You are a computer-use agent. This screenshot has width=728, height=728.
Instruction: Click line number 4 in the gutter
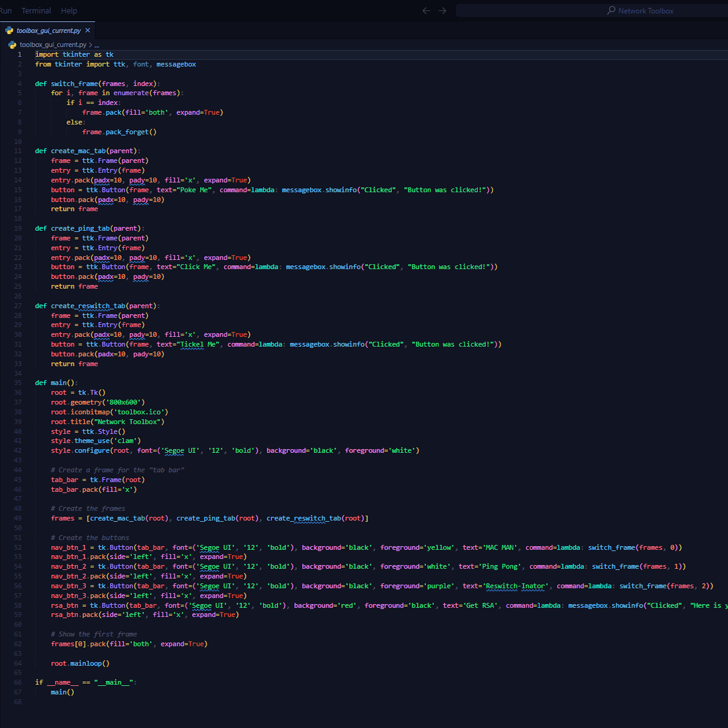tap(20, 84)
